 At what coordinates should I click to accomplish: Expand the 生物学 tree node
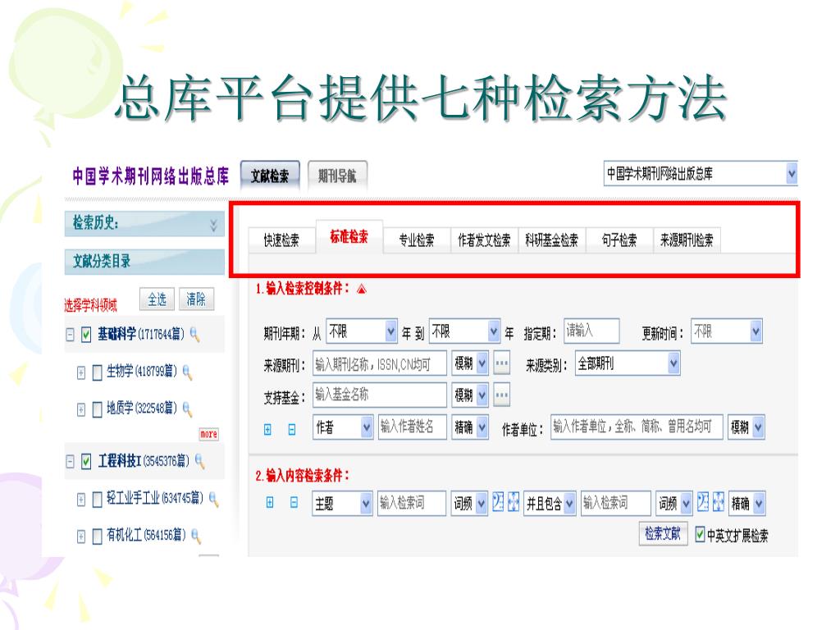point(81,372)
